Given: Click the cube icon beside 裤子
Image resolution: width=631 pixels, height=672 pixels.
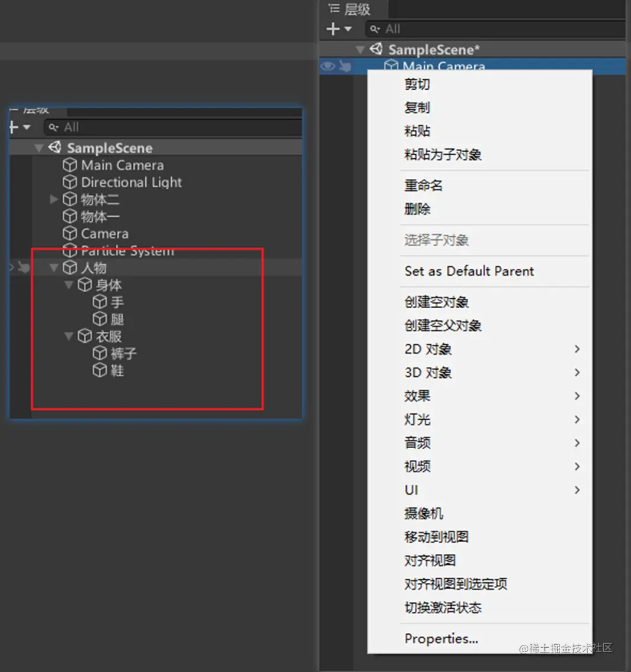Looking at the screenshot, I should tap(100, 354).
